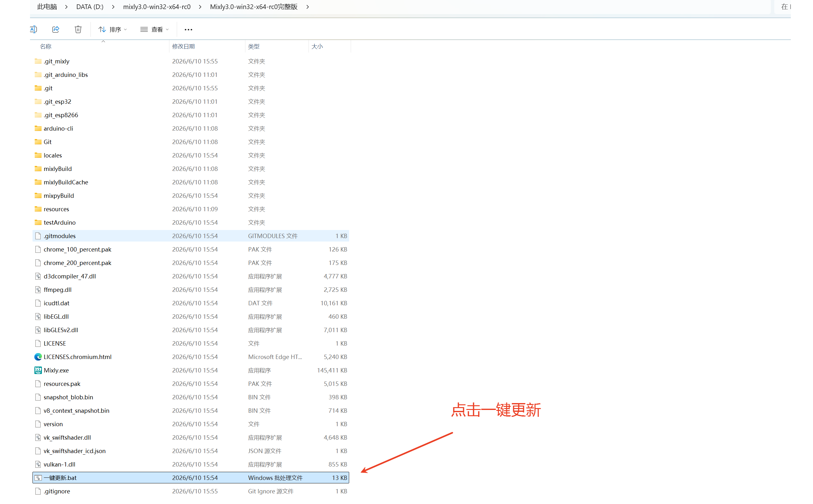Sort by 修改日期 column header

[183, 46]
